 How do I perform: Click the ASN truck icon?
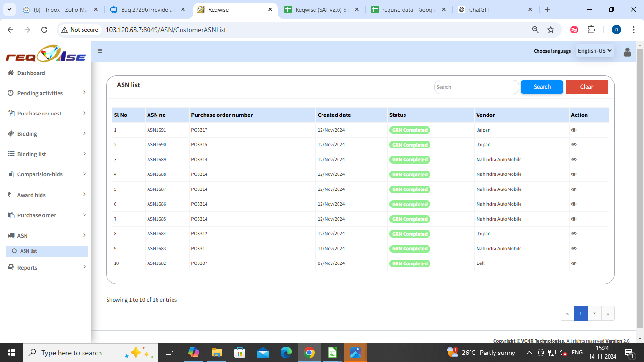(10, 235)
